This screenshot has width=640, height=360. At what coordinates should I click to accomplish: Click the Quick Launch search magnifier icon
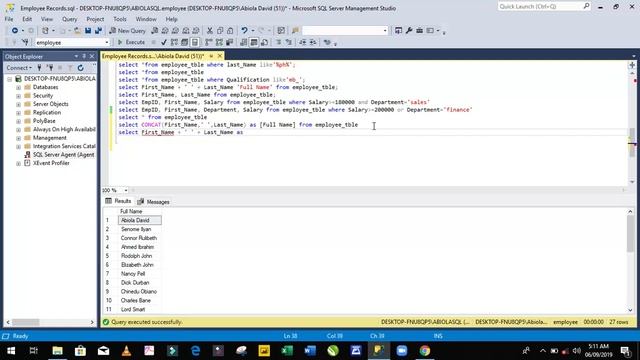[x=586, y=6]
